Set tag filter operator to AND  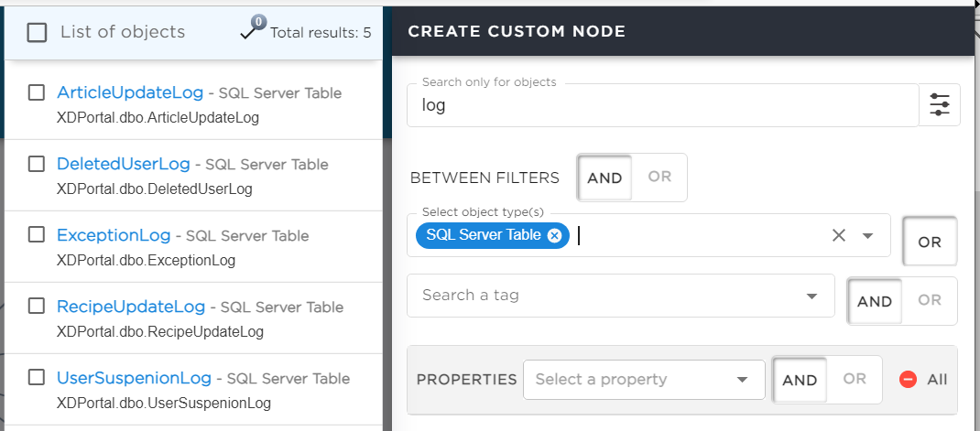tap(875, 301)
